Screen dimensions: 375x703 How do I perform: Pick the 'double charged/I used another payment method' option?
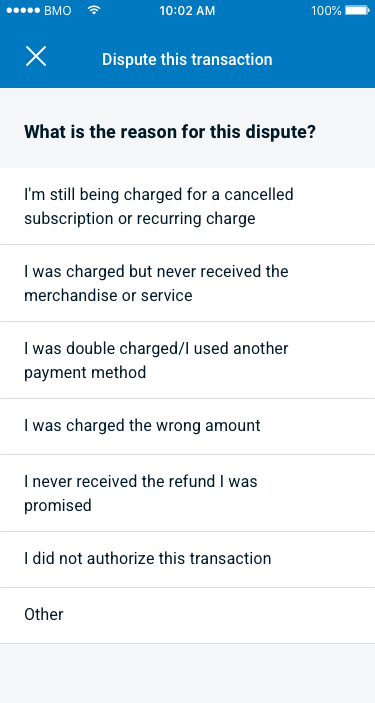click(x=188, y=360)
